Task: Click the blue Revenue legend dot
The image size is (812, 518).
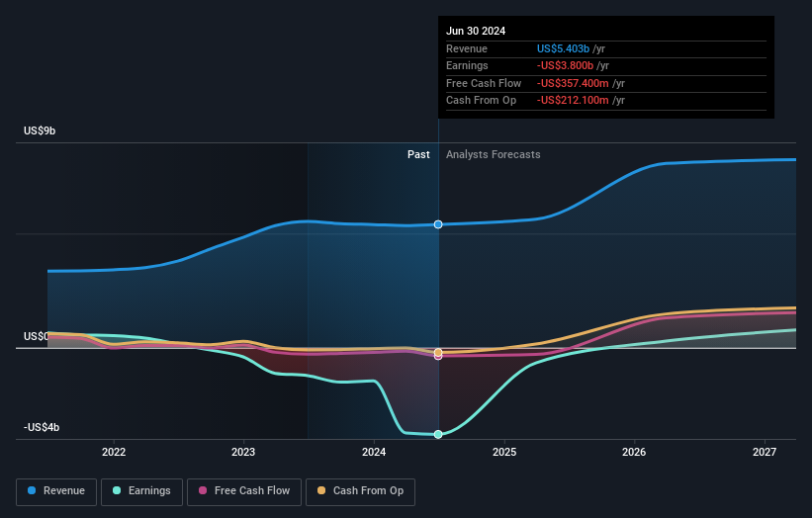Action: (x=32, y=490)
